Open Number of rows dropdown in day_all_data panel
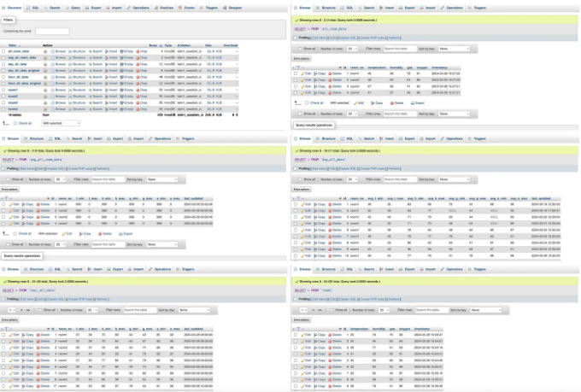 click(352, 179)
